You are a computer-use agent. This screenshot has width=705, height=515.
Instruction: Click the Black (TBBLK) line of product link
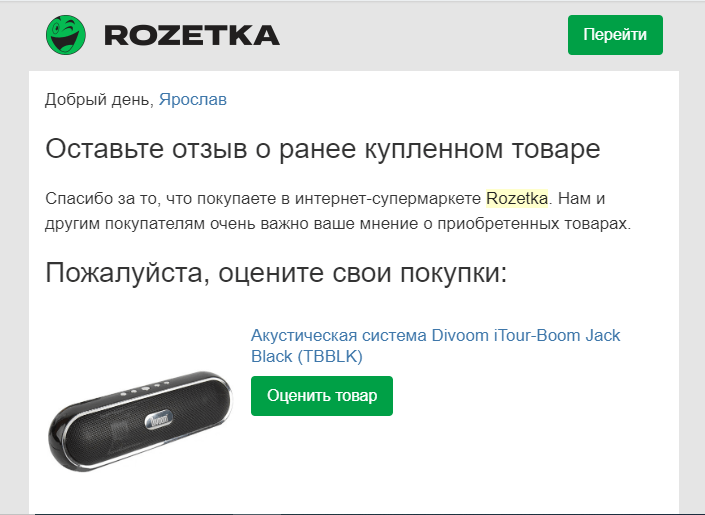[x=307, y=356]
